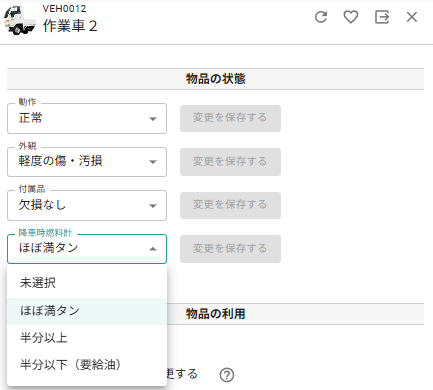Click 変更を保存する button next to 付属品

pos(230,205)
